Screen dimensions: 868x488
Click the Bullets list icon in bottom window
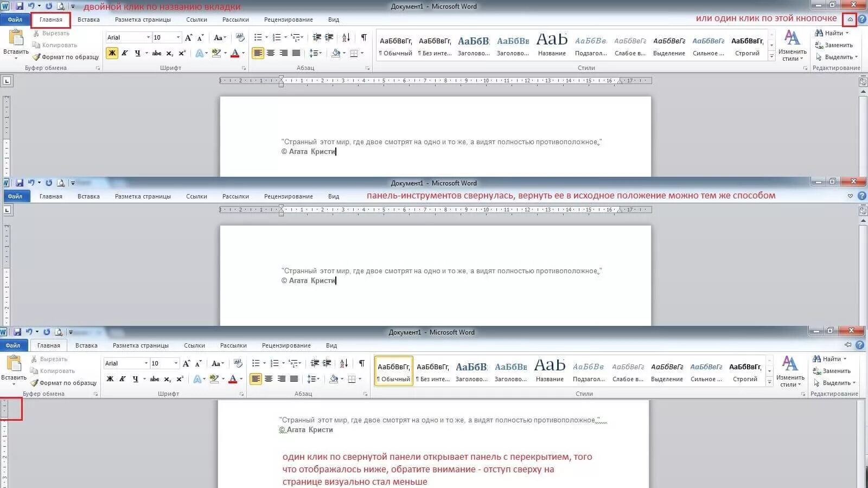(x=256, y=363)
